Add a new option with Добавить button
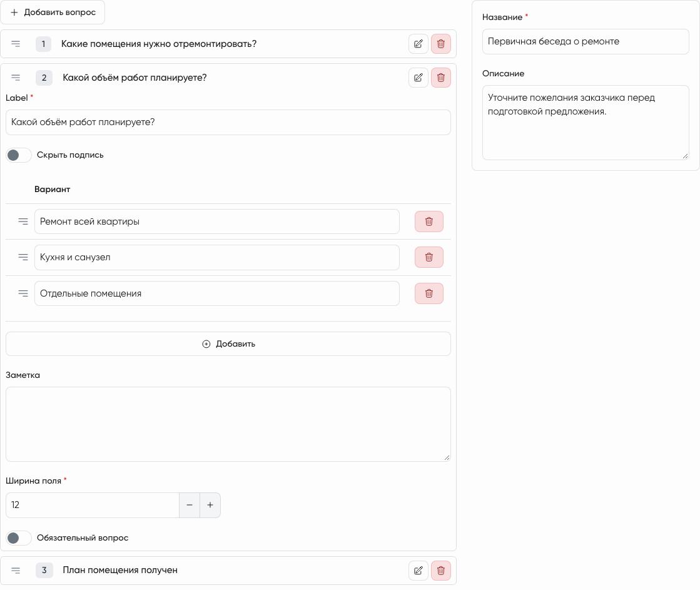The height and width of the screenshot is (590, 700). pos(228,344)
